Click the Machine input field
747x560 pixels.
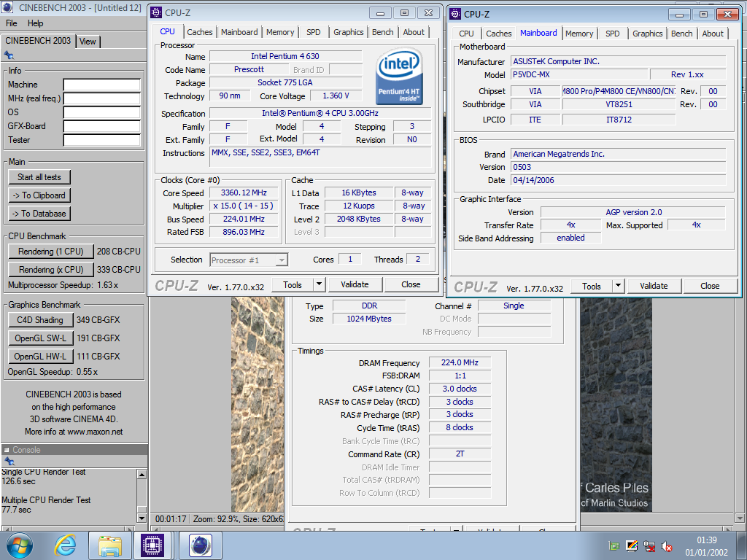[x=102, y=85]
